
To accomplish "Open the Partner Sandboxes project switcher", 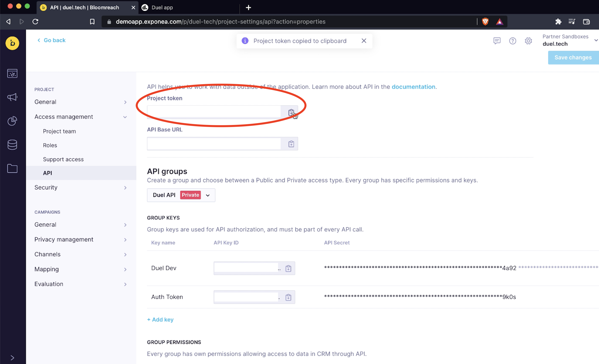I will point(570,40).
